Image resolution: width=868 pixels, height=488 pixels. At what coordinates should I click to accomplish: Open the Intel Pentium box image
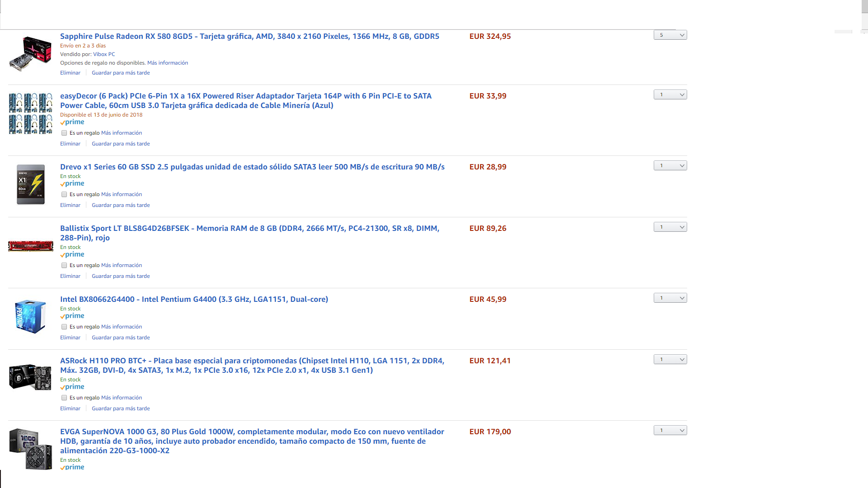[x=30, y=316]
